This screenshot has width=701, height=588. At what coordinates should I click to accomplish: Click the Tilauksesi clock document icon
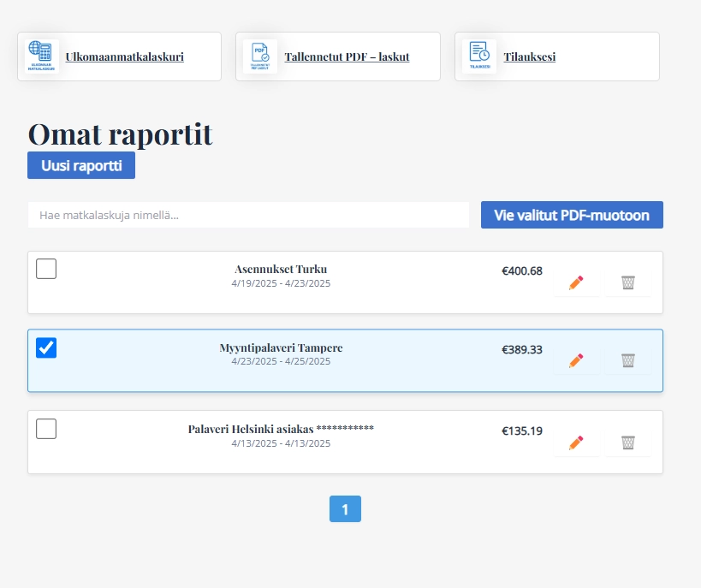point(479,56)
